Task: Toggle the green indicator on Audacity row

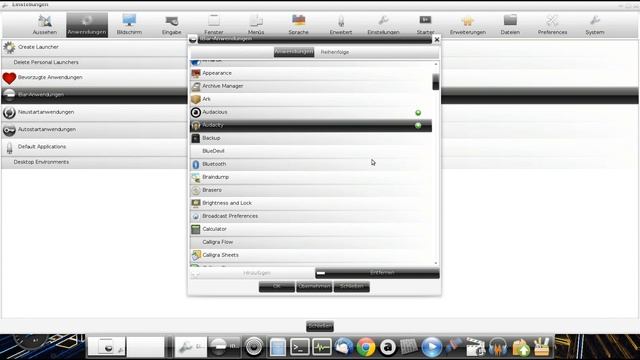Action: click(418, 126)
